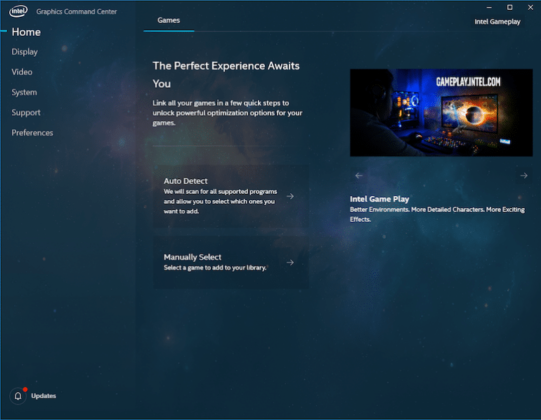Open the Support page
541x420 pixels.
pos(26,113)
